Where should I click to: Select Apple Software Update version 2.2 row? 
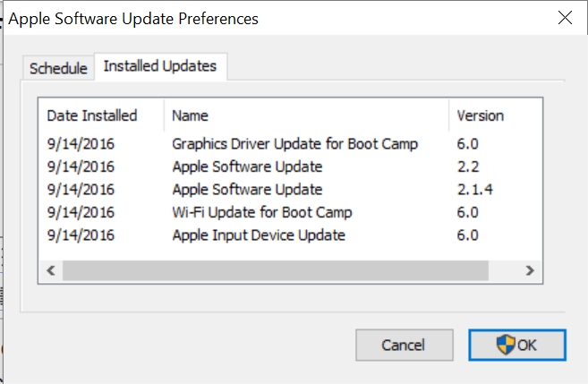[x=247, y=166]
